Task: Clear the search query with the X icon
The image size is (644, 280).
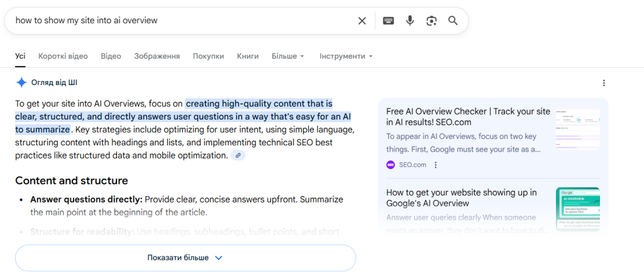Action: coord(362,21)
